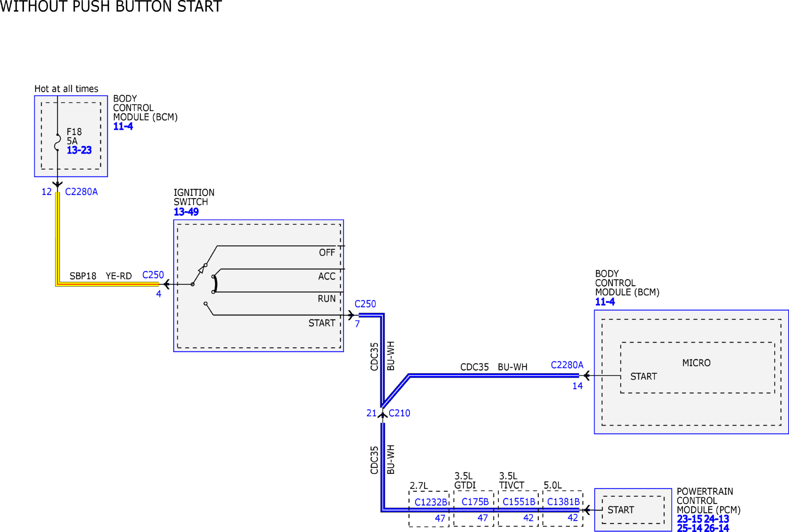Click the ACC position label in ignition switch
Viewport: 789px width, 532px height.
327,276
